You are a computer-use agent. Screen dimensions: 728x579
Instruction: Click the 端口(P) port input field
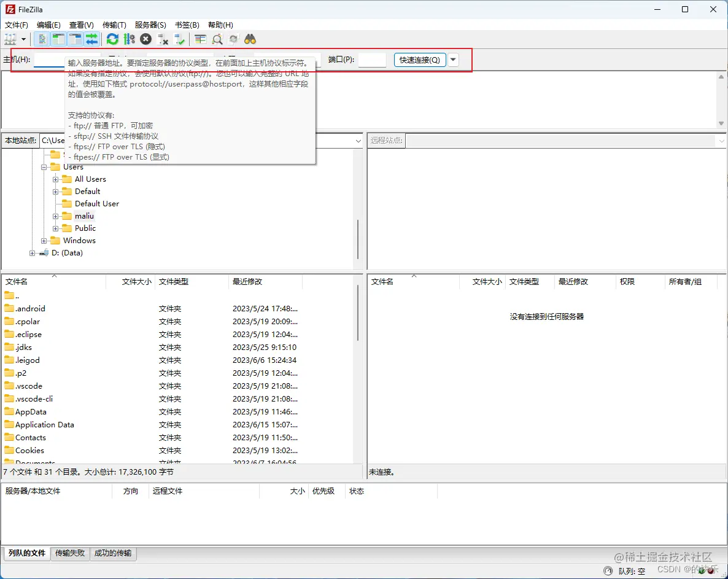(373, 60)
